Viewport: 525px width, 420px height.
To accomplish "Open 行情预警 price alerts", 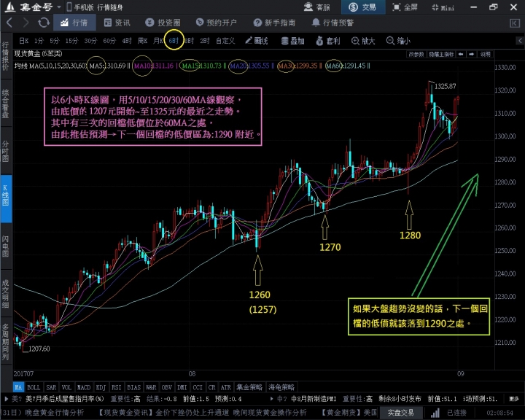I will pos(332,23).
